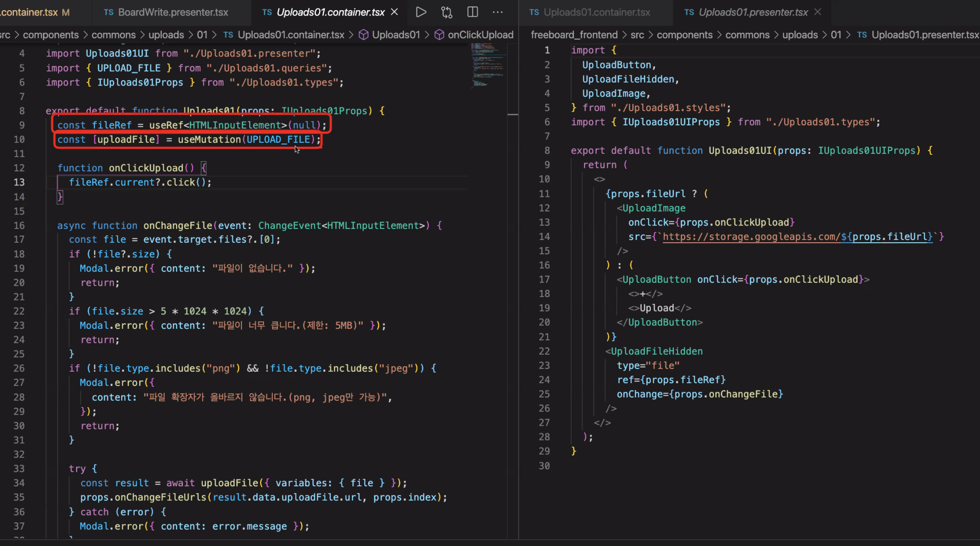980x546 pixels.
Task: Open the changes compare icon
Action: click(447, 12)
